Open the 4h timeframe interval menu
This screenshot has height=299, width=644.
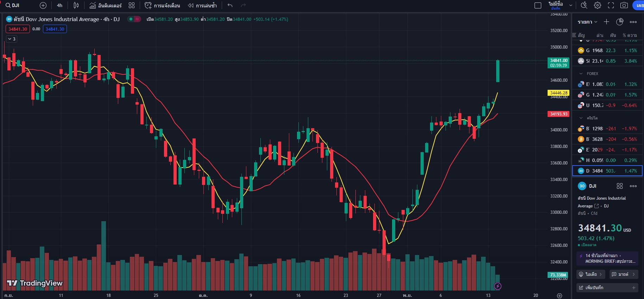(59, 5)
